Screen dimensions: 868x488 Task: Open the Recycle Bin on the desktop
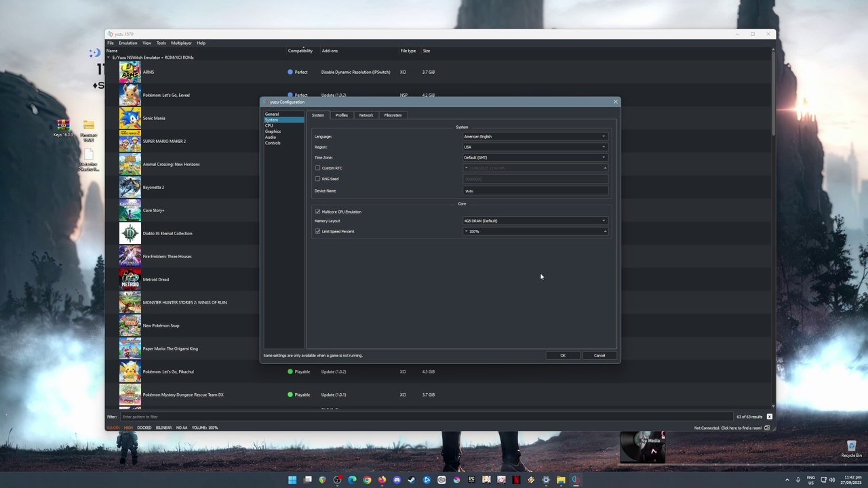pos(851,449)
